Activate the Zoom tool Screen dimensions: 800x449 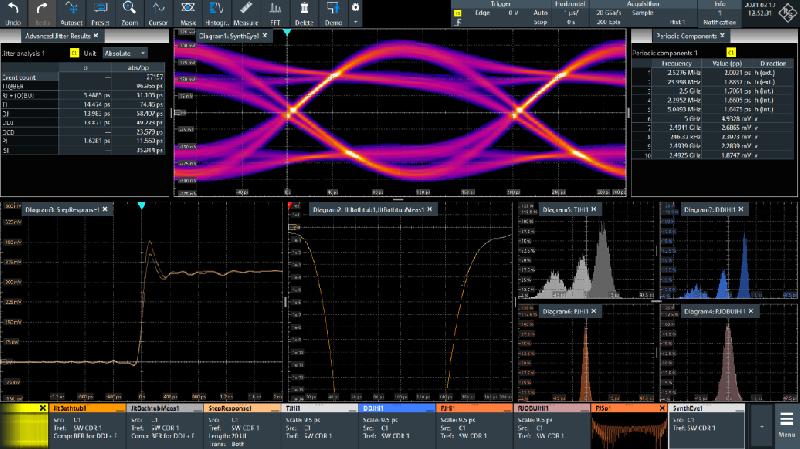(x=130, y=13)
